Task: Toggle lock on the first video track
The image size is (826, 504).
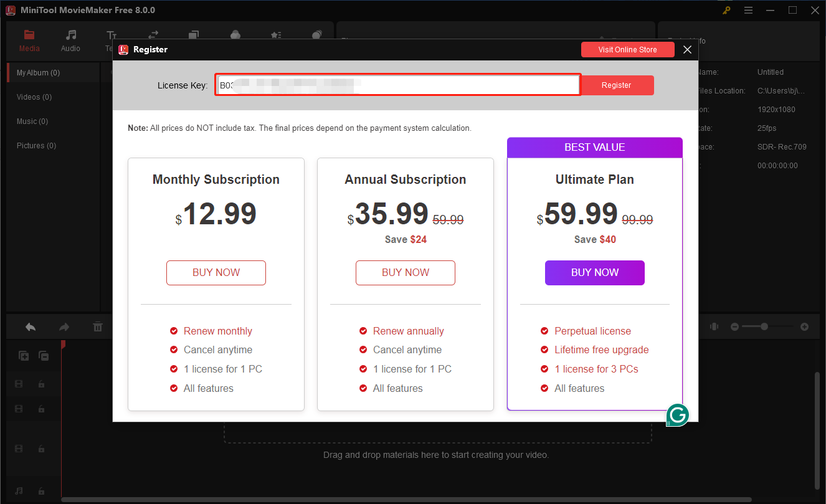Action: coord(41,384)
